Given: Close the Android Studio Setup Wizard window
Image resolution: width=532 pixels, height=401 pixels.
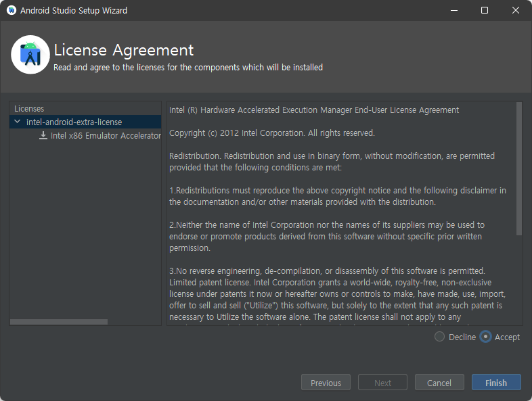Looking at the screenshot, I should [515, 10].
